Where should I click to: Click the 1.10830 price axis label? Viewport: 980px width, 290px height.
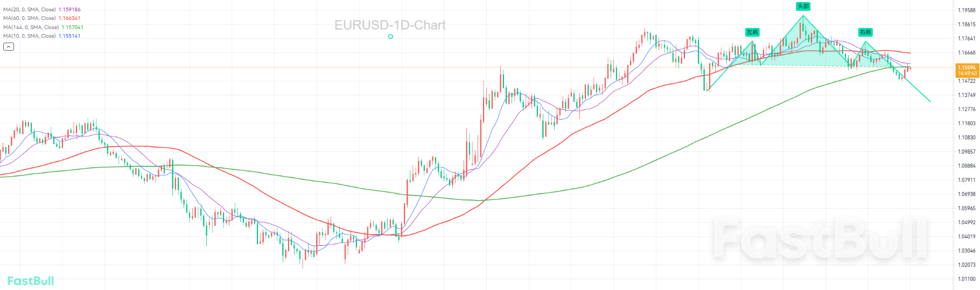pos(967,137)
